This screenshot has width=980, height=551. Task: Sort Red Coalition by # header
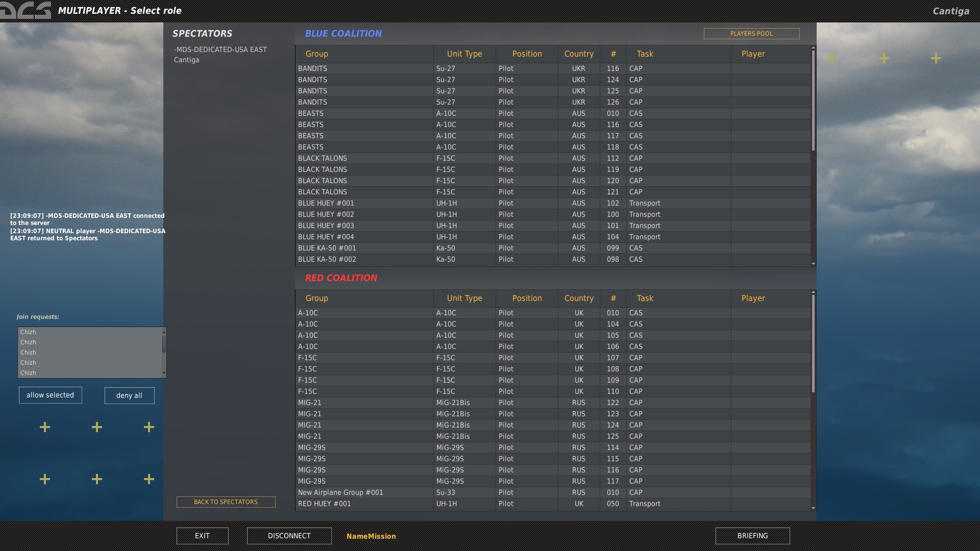[613, 298]
